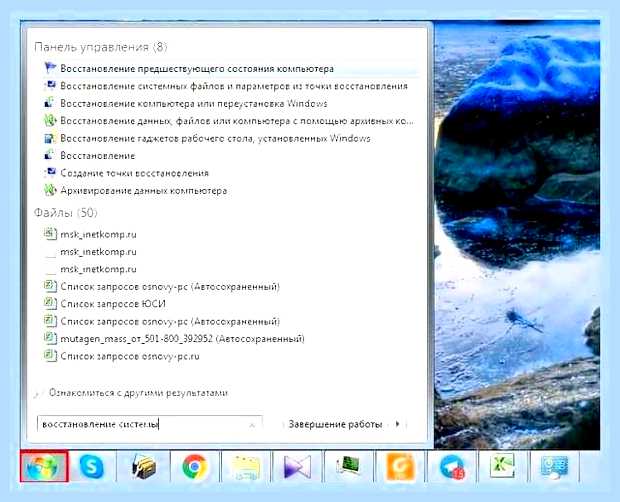Launch Skype from the taskbar
This screenshot has width=620, height=502.
91,466
